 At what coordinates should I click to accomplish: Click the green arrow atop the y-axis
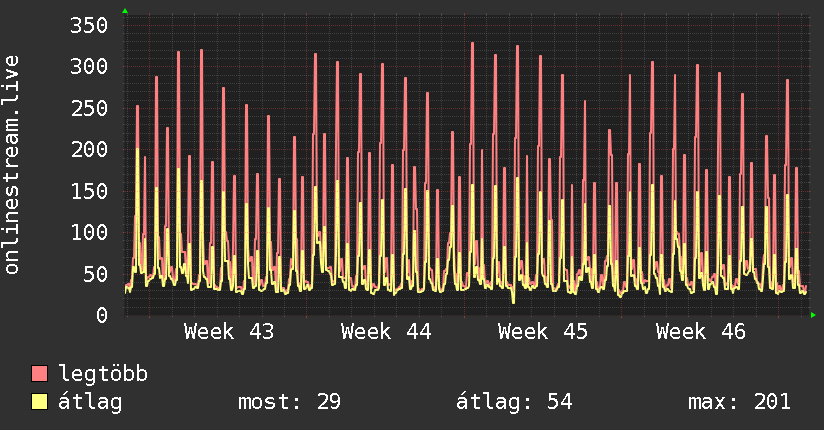pos(125,11)
